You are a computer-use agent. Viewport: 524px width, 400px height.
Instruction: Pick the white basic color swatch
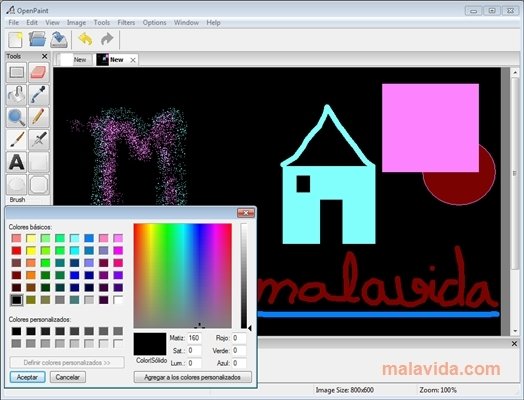pyautogui.click(x=118, y=300)
